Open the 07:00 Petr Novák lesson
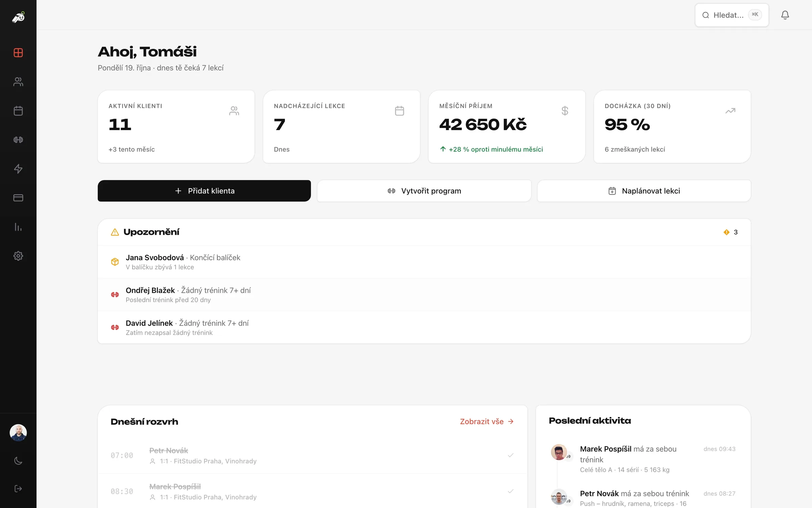The image size is (812, 508). pyautogui.click(x=313, y=456)
